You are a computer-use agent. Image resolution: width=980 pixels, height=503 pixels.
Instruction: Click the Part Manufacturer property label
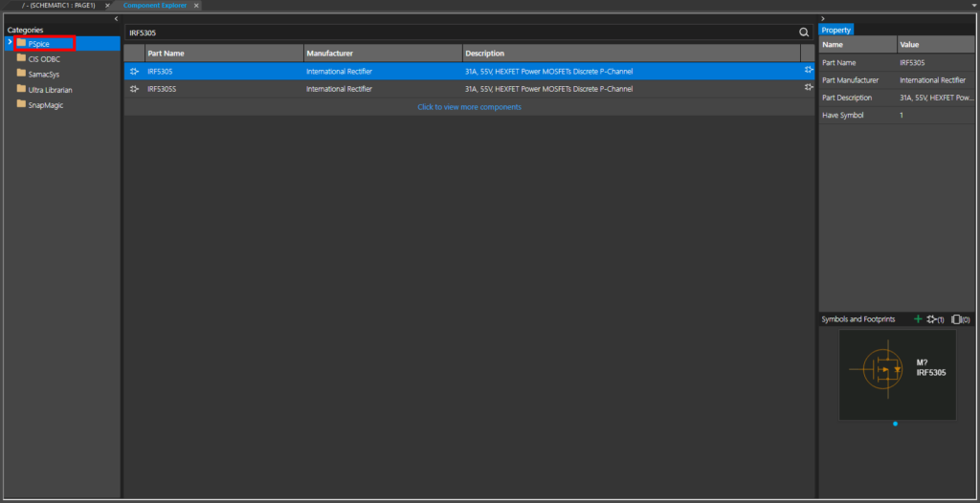pos(851,80)
